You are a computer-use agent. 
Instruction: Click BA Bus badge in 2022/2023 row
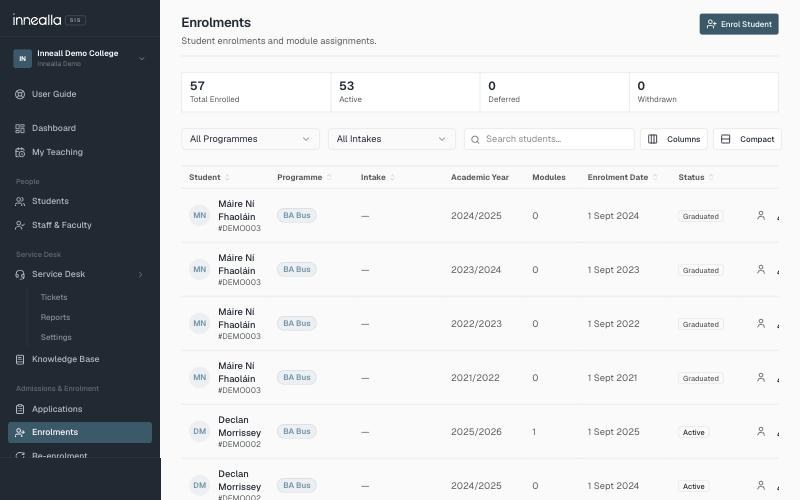tap(296, 323)
